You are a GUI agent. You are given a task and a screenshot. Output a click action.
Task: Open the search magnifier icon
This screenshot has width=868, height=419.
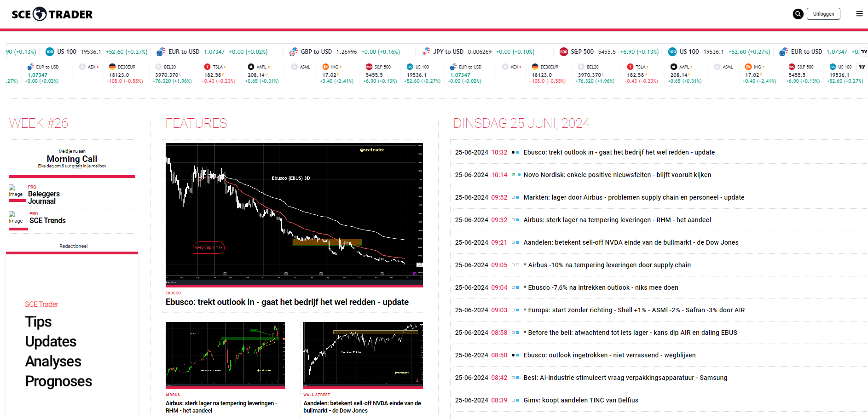(798, 14)
